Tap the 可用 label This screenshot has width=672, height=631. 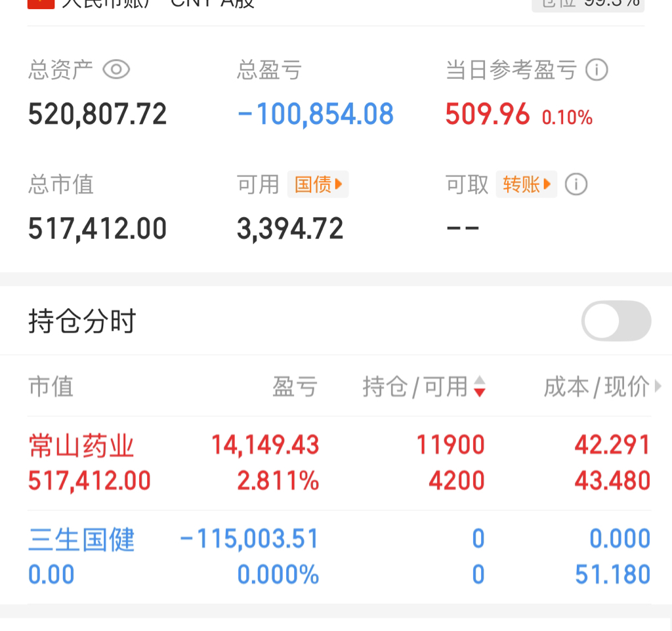(x=259, y=184)
